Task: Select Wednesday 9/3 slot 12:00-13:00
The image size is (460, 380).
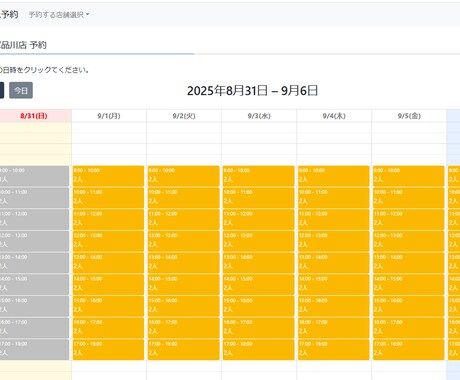Action: click(x=259, y=241)
